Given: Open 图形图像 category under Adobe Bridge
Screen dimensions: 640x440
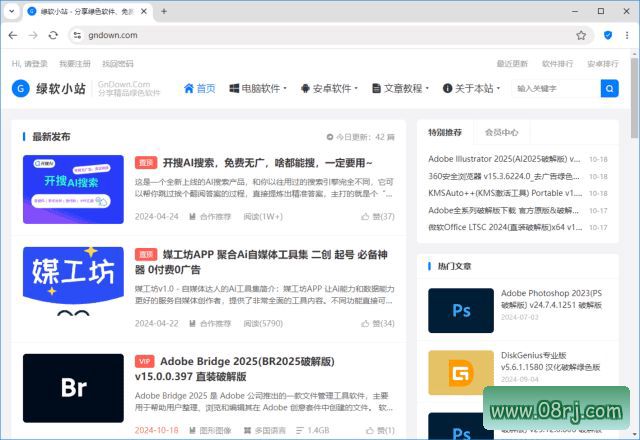Looking at the screenshot, I should pos(211,430).
